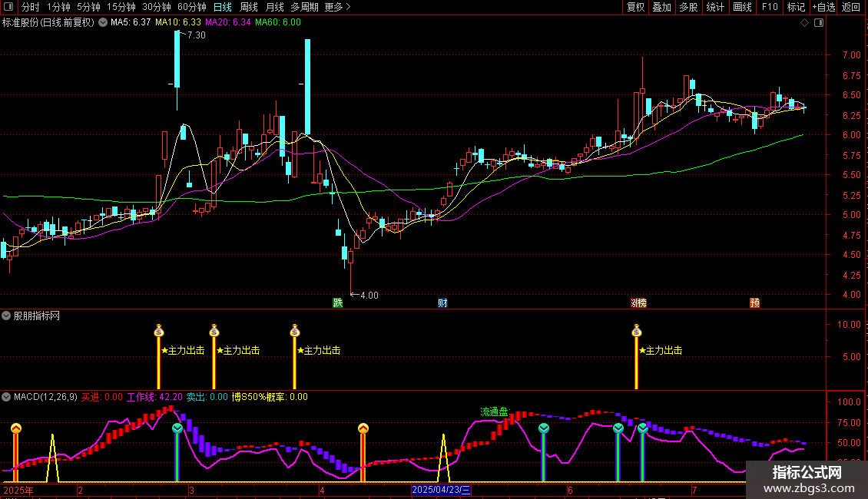Select the 日线 daily chart tab
Screen dimensions: 868x499
pyautogui.click(x=223, y=7)
